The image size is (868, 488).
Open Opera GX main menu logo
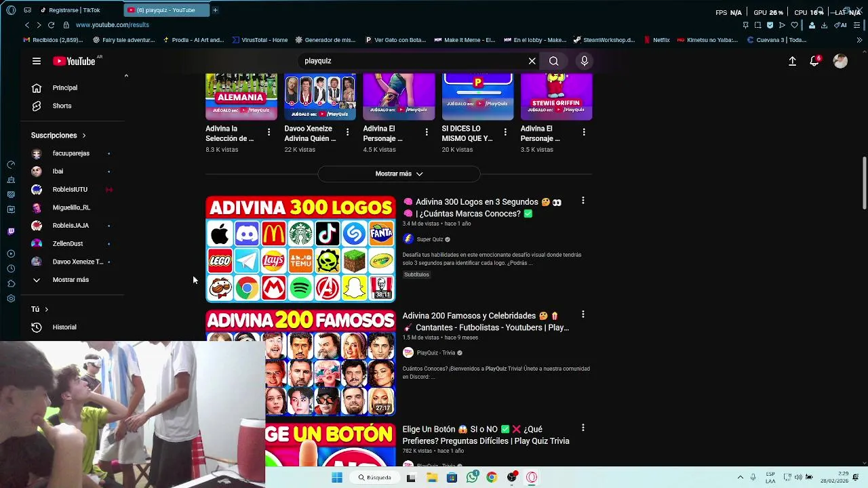11,10
